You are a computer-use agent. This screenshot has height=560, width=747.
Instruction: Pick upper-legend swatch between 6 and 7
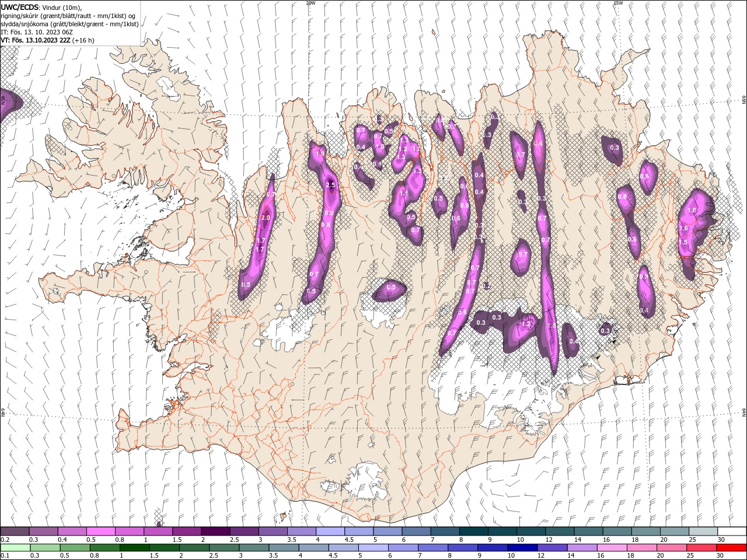(416, 531)
